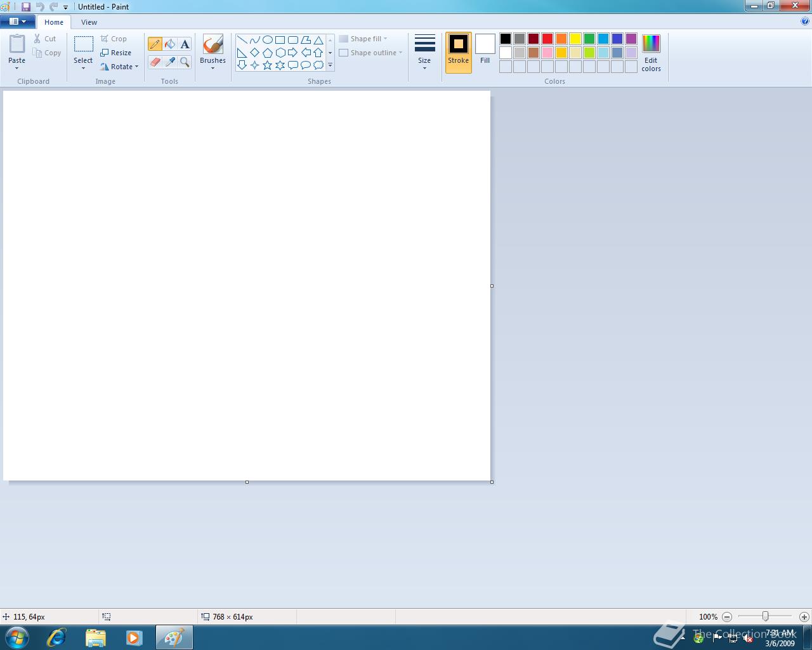The width and height of the screenshot is (812, 650).
Task: Choose the Line shape
Action: click(242, 40)
